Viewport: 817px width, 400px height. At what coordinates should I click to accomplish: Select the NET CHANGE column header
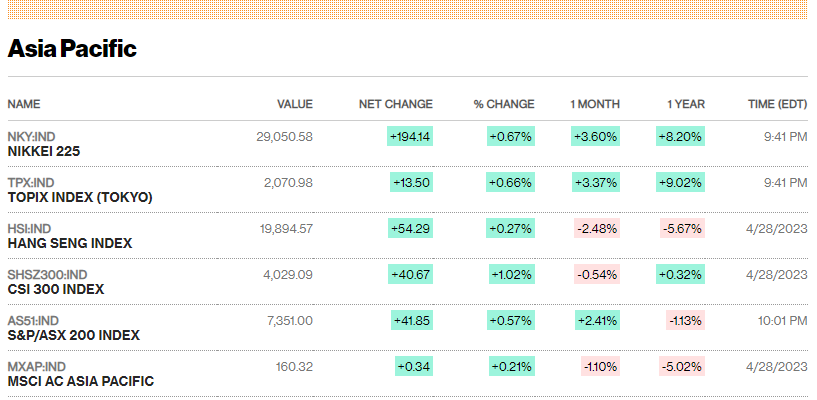coord(396,104)
